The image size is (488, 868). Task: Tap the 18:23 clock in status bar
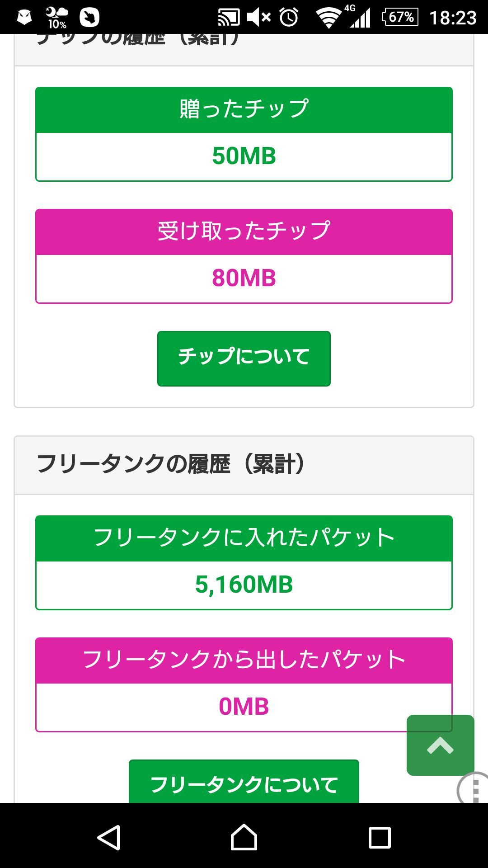453,17
